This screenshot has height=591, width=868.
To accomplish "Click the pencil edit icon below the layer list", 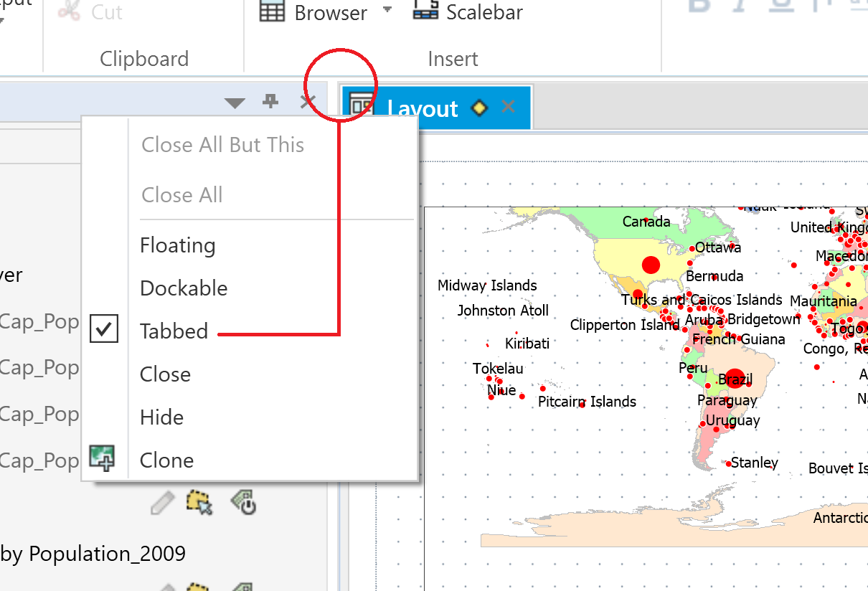I will click(162, 502).
